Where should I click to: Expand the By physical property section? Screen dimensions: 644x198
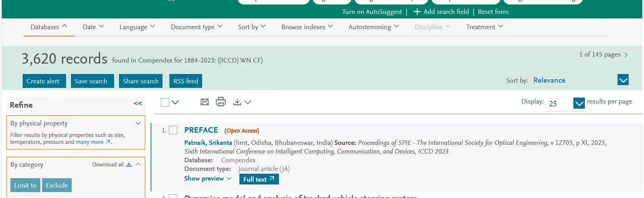[138, 123]
